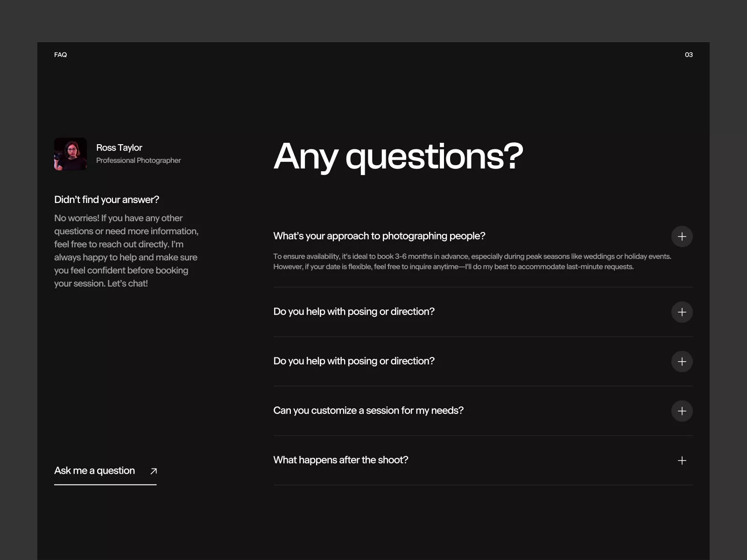The width and height of the screenshot is (747, 560).
Task: Click the "Professional Photographer" subtitle
Action: point(138,161)
